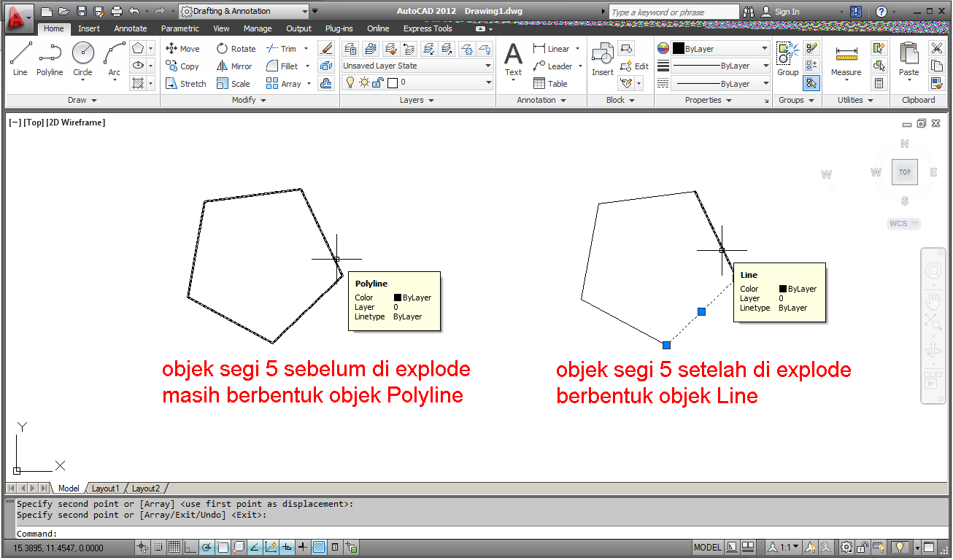Toggle the lock state of layer 0

(x=377, y=82)
